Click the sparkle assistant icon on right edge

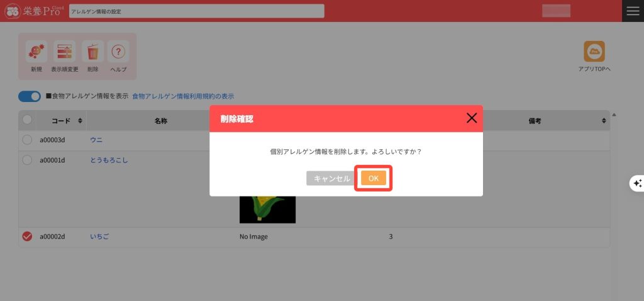click(x=637, y=183)
